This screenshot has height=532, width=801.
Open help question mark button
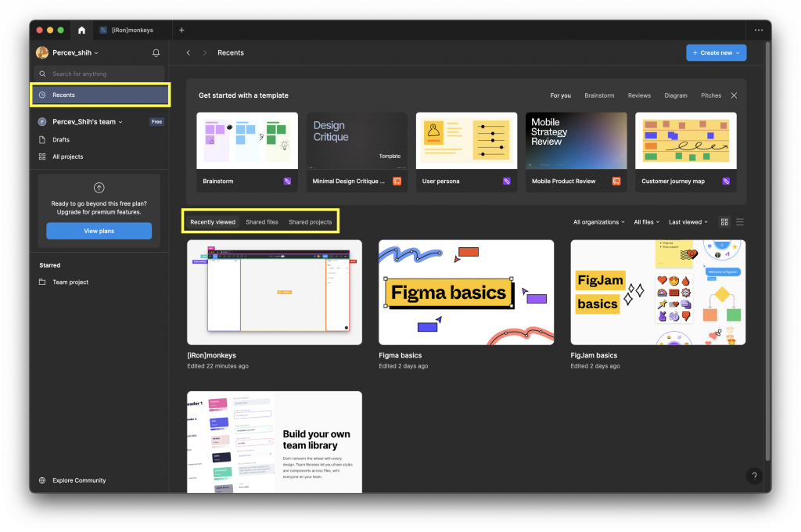point(755,476)
